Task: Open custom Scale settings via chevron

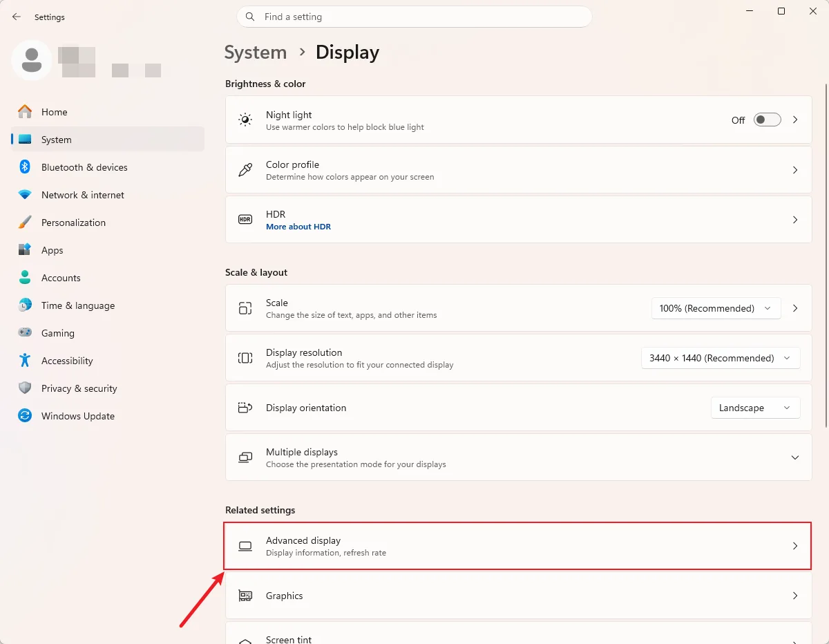Action: pos(795,308)
